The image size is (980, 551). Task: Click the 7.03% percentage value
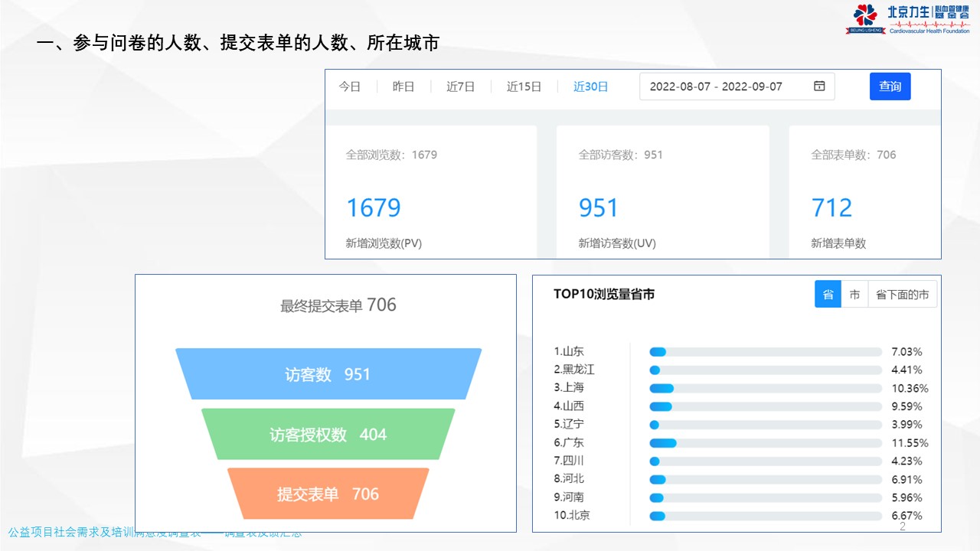pos(906,352)
